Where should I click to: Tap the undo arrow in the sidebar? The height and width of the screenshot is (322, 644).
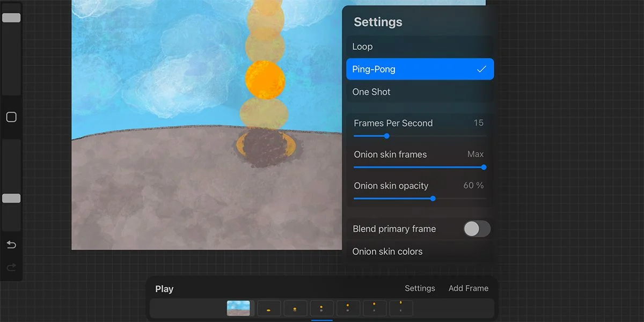(x=11, y=245)
